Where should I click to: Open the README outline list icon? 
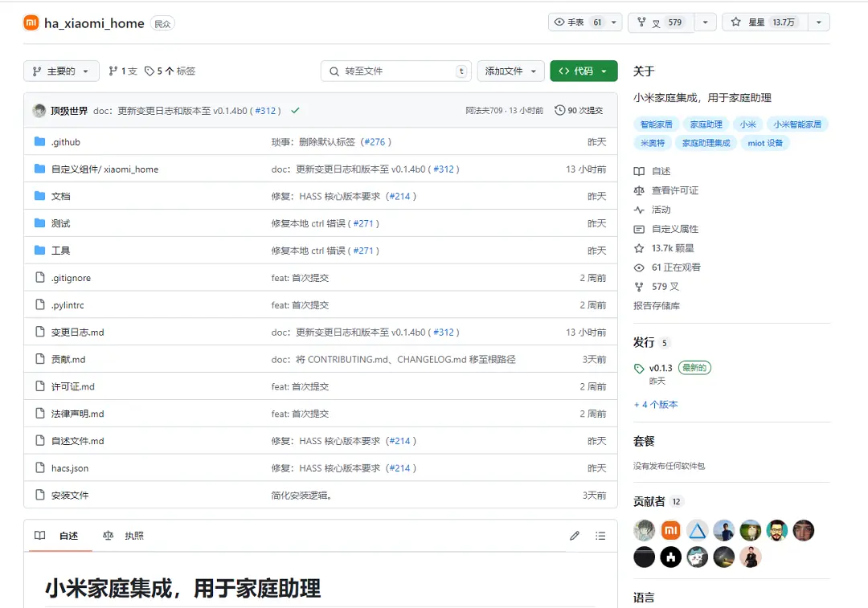pos(600,535)
